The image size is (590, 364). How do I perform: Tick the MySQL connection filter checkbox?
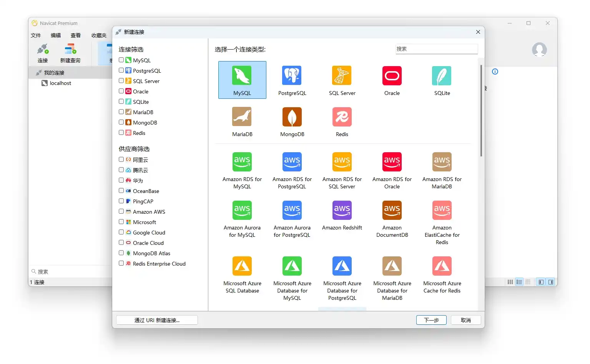(x=121, y=60)
